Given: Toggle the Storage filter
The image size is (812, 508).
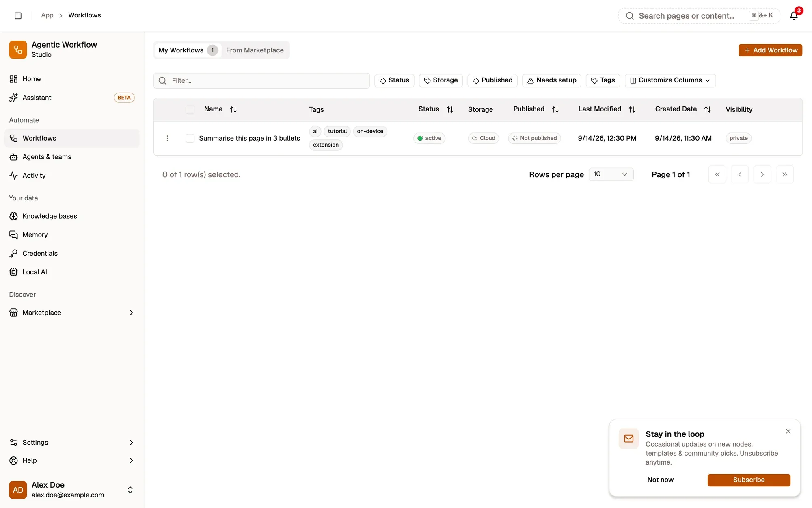Looking at the screenshot, I should pos(441,80).
